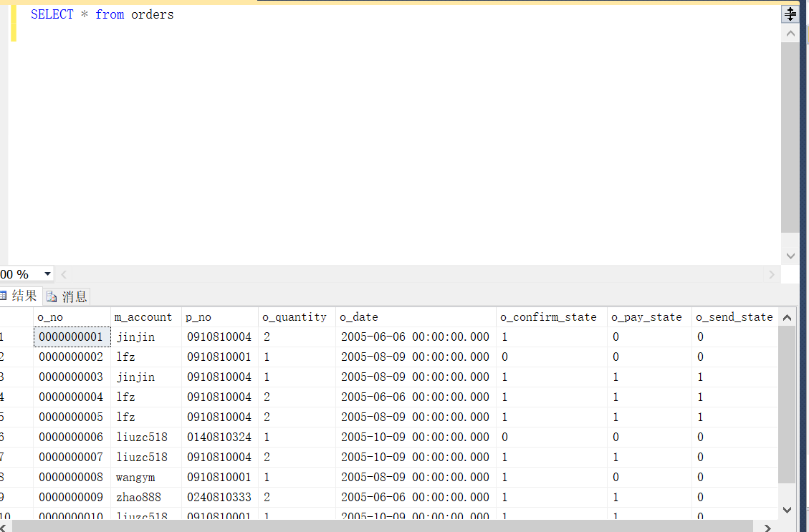Image resolution: width=809 pixels, height=532 pixels.
Task: Click results grid scroll up arrow
Action: (787, 317)
